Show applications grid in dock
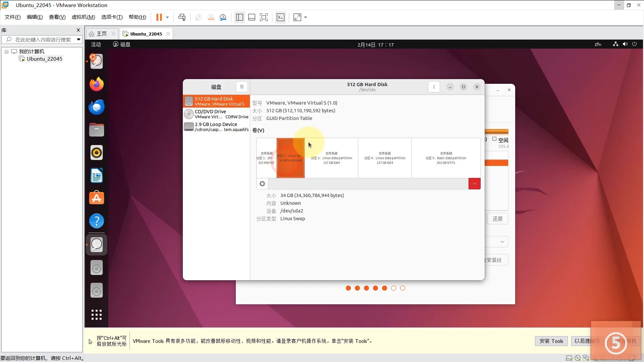The width and height of the screenshot is (644, 362). click(x=97, y=314)
